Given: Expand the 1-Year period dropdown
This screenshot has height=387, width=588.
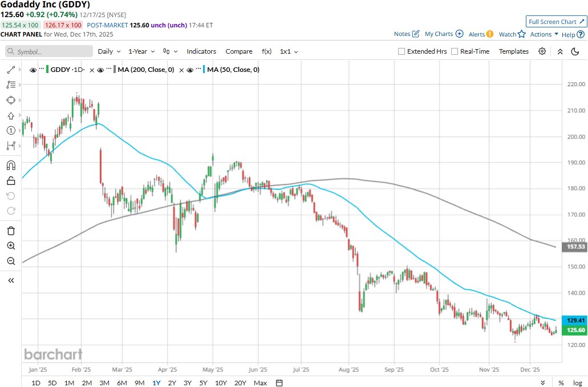Looking at the screenshot, I should 141,51.
